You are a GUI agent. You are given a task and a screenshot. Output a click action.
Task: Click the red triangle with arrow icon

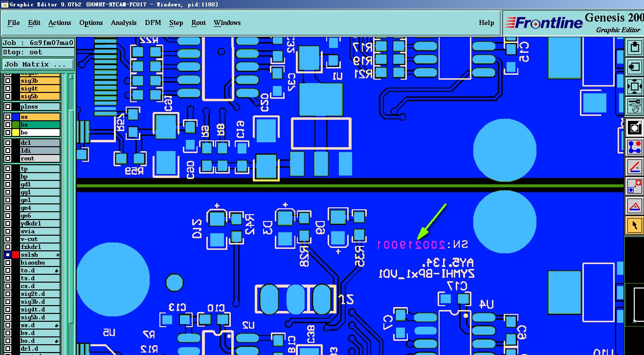(x=635, y=206)
